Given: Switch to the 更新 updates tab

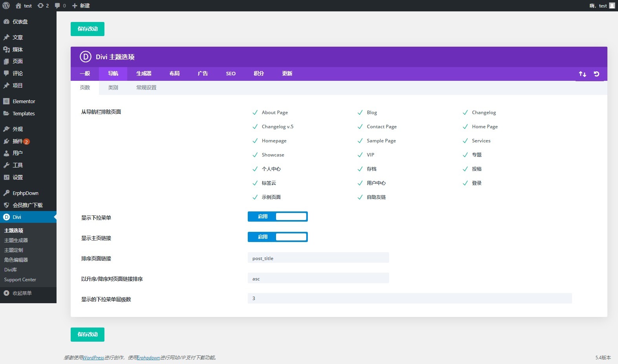Looking at the screenshot, I should [x=287, y=74].
